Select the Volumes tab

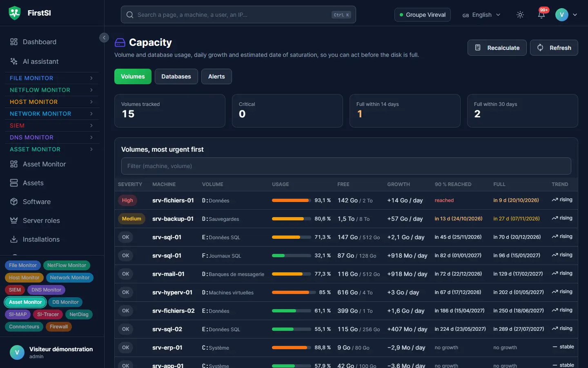click(x=133, y=76)
